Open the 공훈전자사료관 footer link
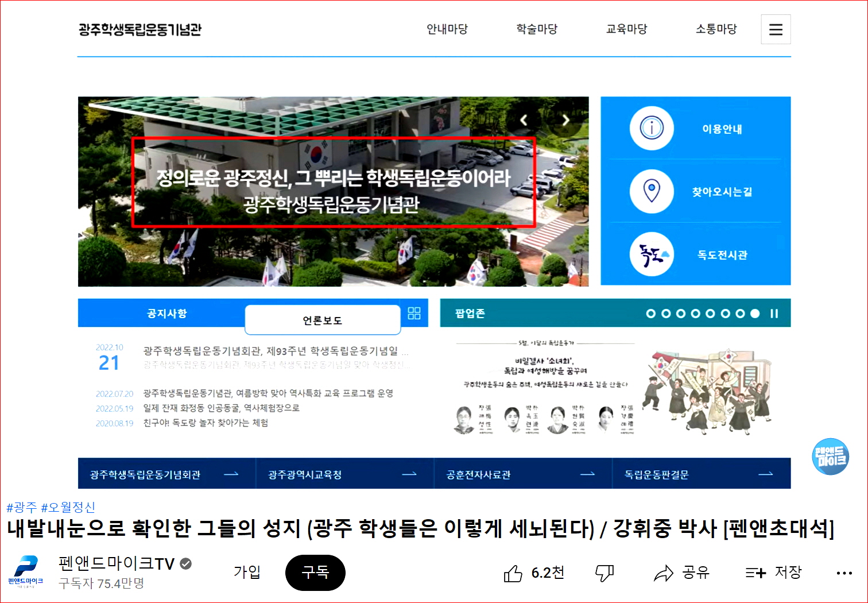 (x=479, y=475)
